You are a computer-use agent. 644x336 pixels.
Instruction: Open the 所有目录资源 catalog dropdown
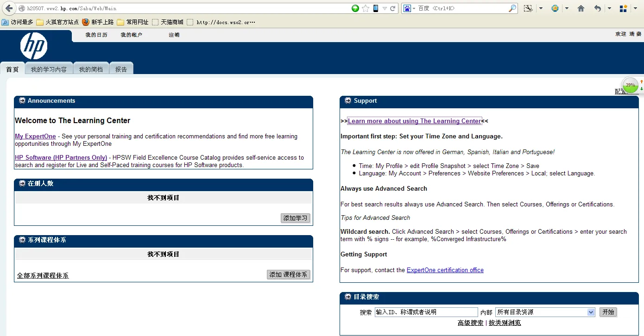coord(545,312)
